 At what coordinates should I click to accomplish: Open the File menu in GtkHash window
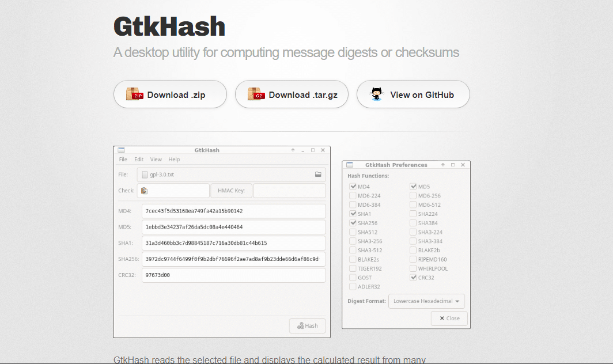(x=123, y=159)
